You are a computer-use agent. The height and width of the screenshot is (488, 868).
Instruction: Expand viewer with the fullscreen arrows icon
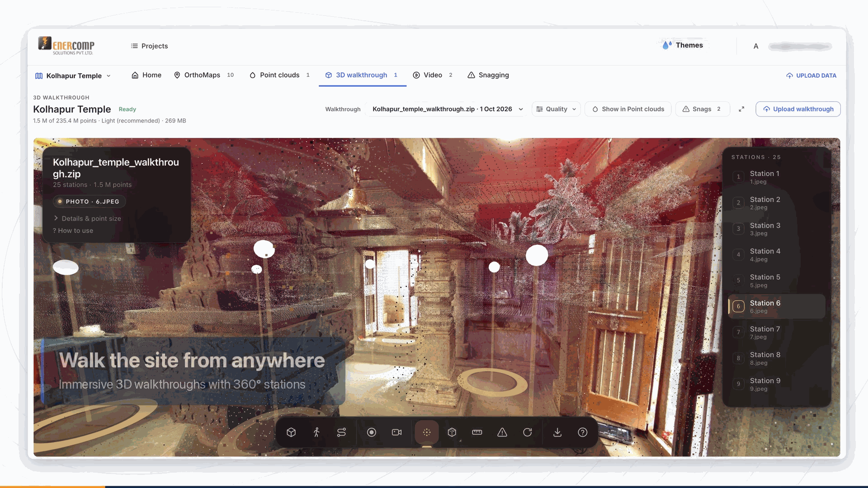(741, 109)
